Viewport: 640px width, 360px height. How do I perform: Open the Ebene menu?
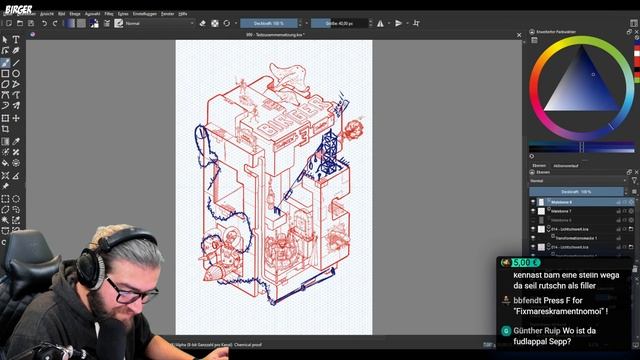(75, 14)
